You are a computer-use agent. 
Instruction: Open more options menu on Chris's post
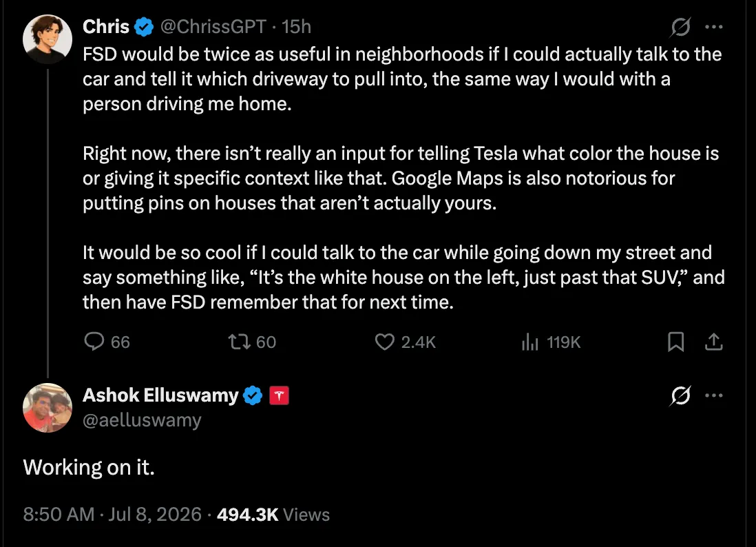(x=713, y=27)
